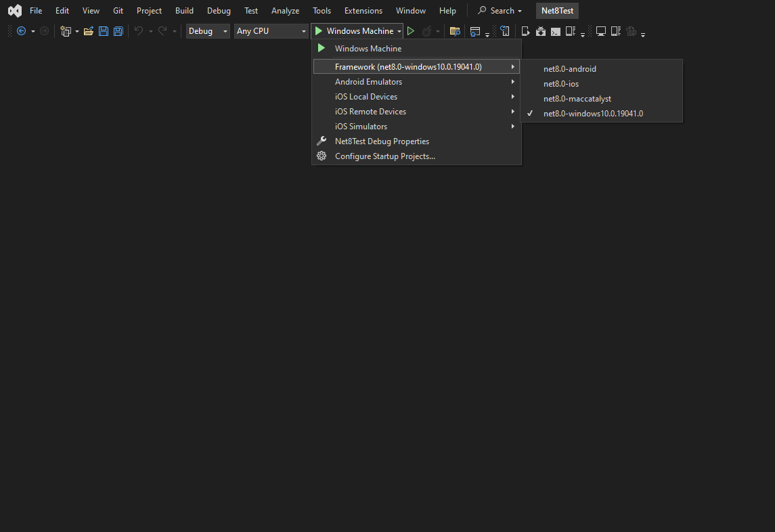Image resolution: width=775 pixels, height=532 pixels.
Task: Navigate backward with the blue arrow
Action: 21,31
